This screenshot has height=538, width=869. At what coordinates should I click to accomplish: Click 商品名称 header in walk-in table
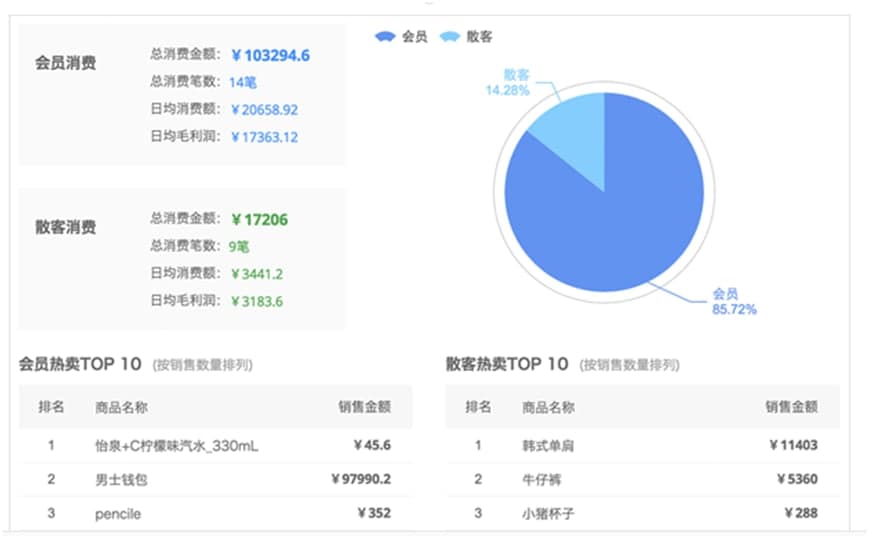point(548,407)
